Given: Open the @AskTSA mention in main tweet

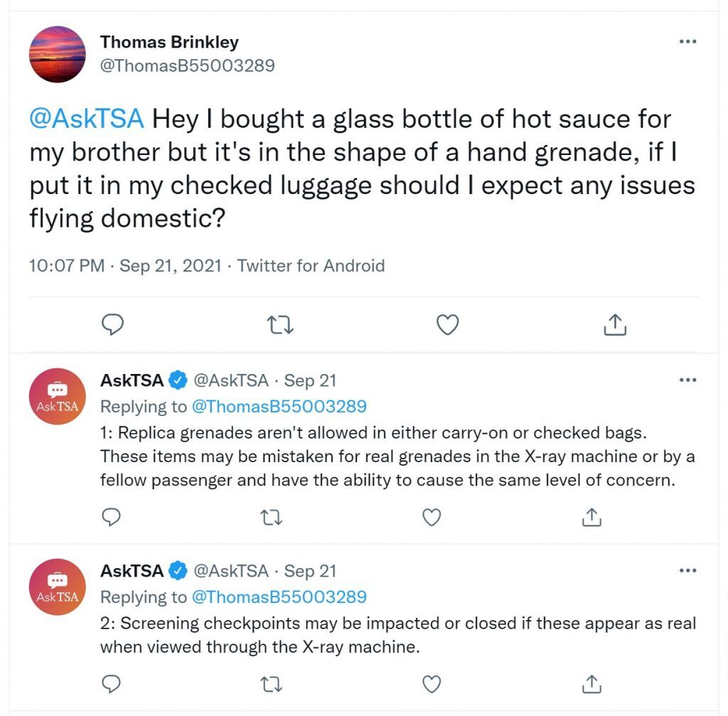Looking at the screenshot, I should [87, 119].
